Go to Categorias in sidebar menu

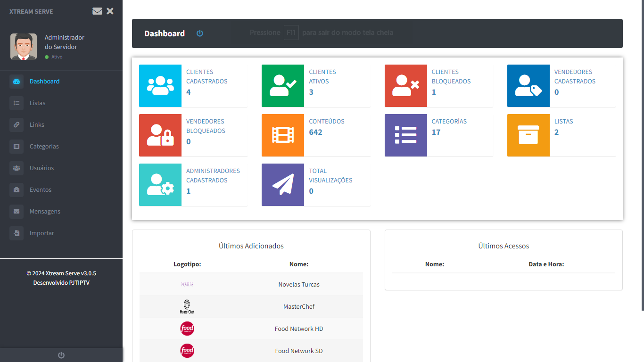44,146
